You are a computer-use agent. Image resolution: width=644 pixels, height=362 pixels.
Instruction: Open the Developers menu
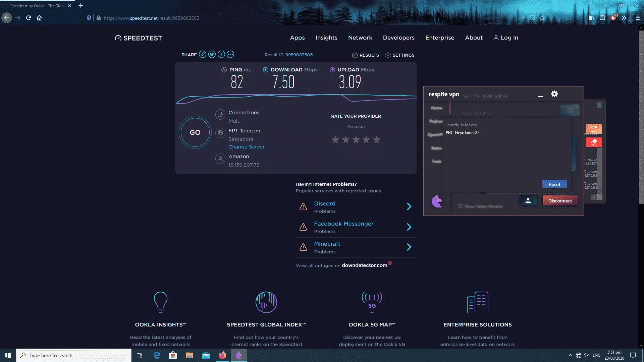[399, 38]
